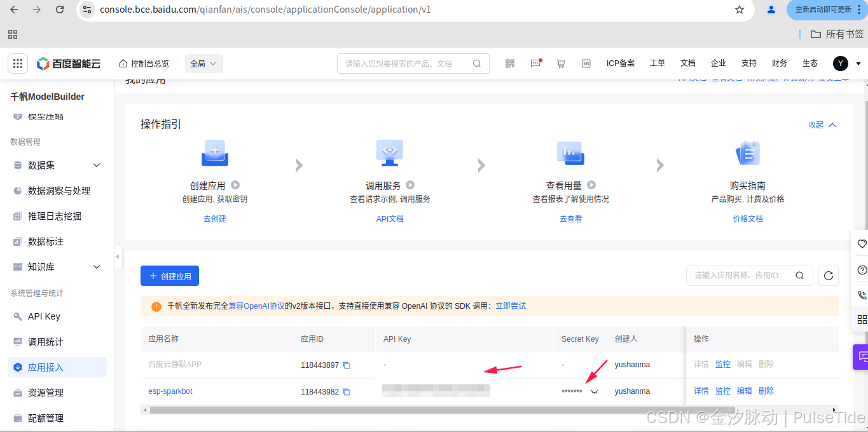Image resolution: width=868 pixels, height=432 pixels.
Task: Open the purple feedback chat button
Action: coord(861,356)
